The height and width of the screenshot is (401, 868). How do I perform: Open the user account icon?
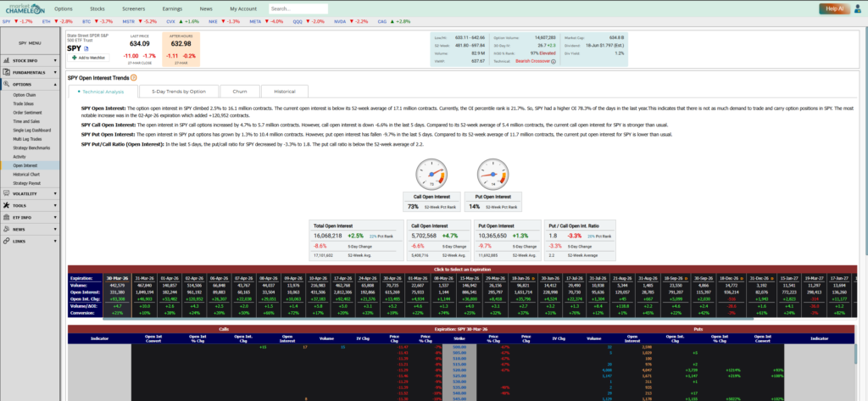coord(858,8)
